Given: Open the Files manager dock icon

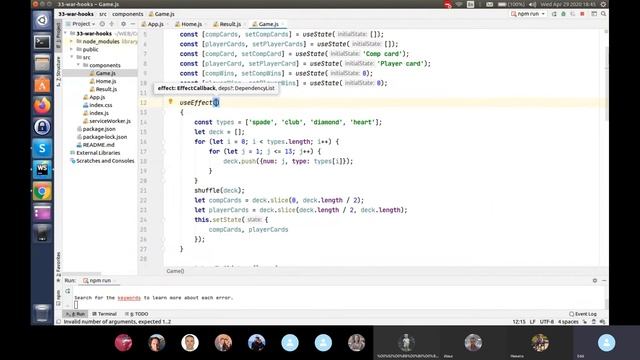Looking at the screenshot, I should click(x=42, y=63).
